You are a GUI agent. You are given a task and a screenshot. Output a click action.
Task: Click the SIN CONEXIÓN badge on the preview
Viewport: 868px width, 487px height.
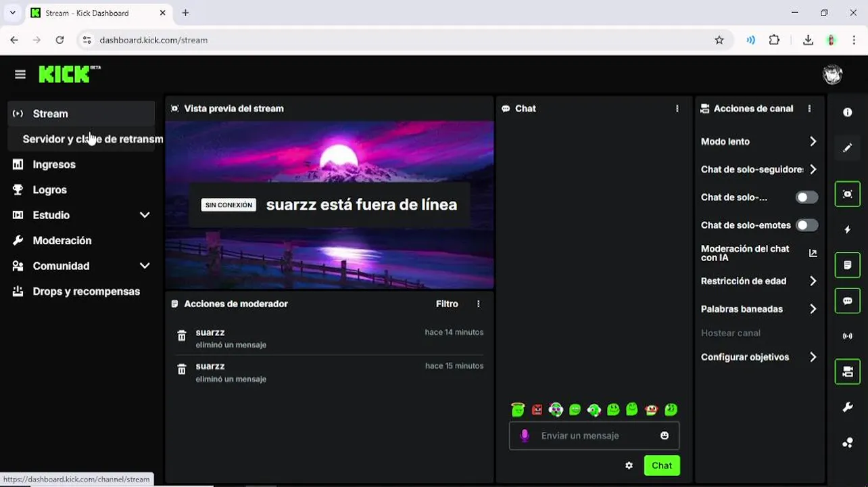tap(228, 205)
